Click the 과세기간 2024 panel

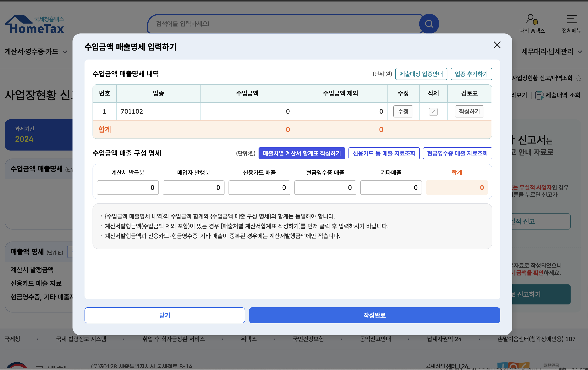[x=39, y=135]
